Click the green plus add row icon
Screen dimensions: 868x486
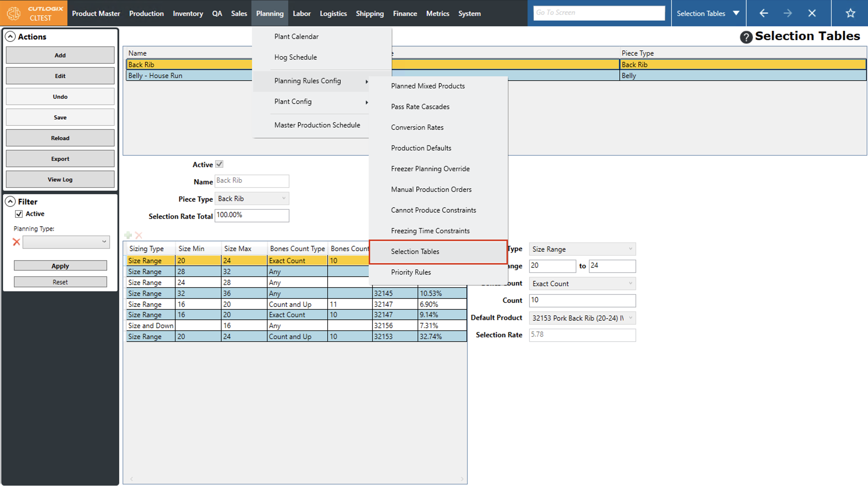128,235
